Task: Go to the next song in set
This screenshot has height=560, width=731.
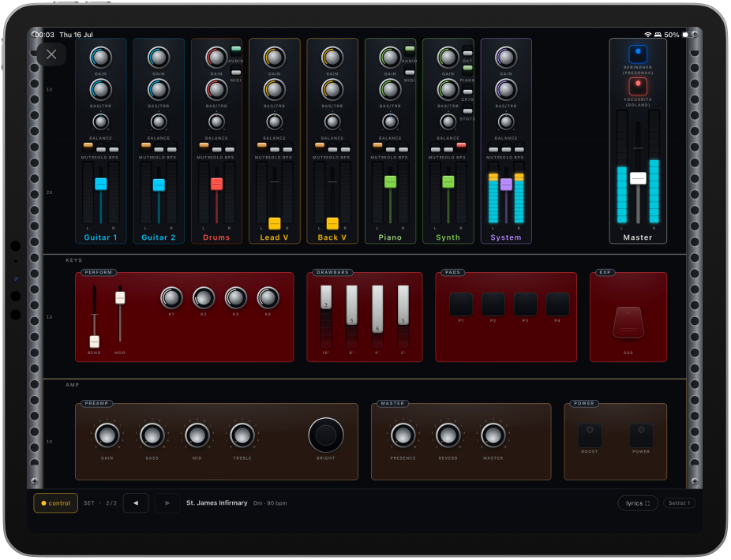Action: pos(167,504)
